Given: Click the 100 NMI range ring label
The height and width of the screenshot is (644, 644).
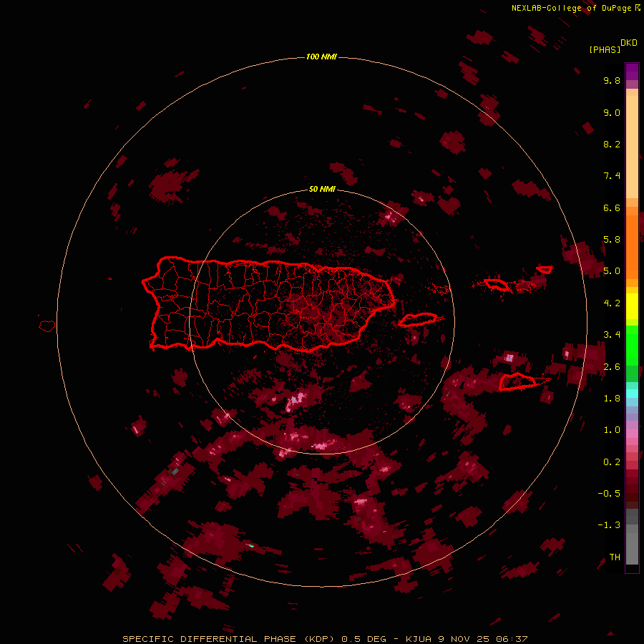Looking at the screenshot, I should [x=321, y=57].
